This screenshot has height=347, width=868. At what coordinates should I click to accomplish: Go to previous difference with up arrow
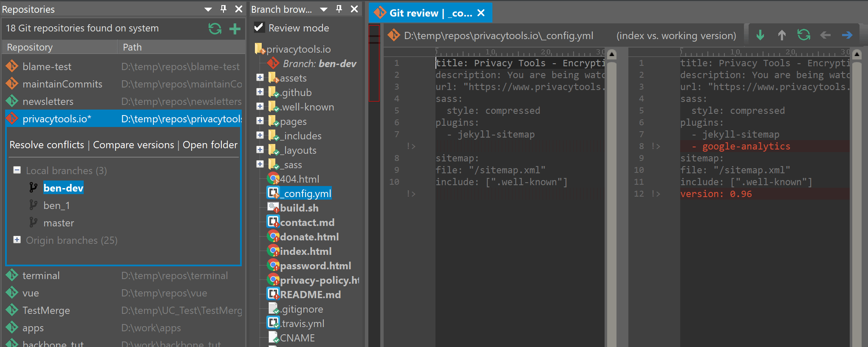click(781, 35)
